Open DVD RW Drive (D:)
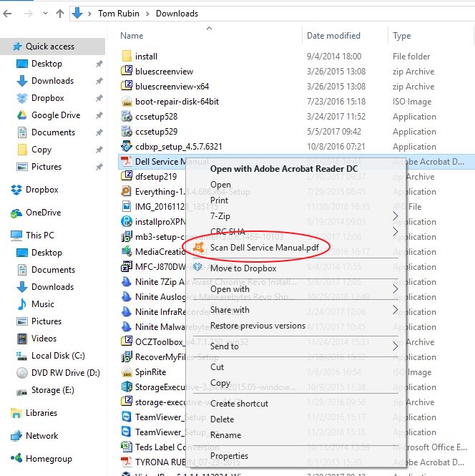 65,372
